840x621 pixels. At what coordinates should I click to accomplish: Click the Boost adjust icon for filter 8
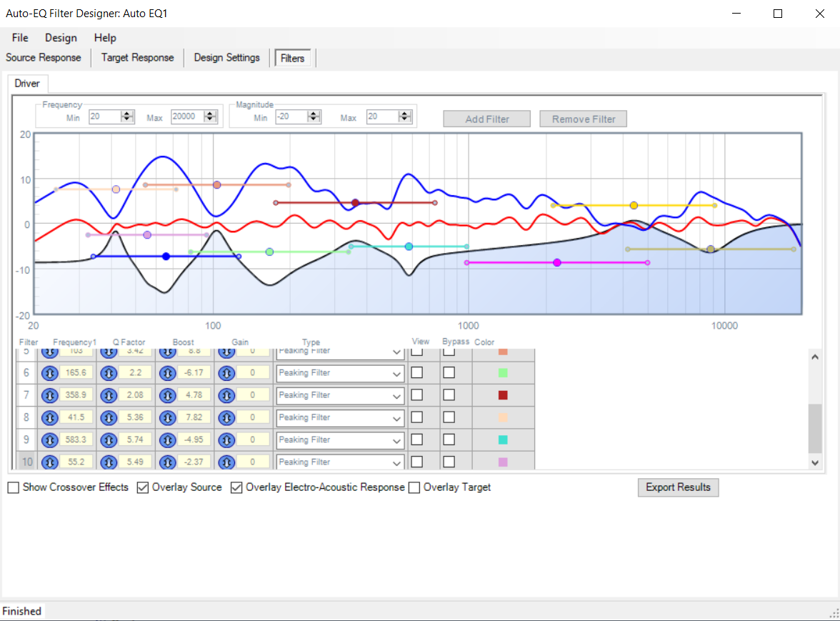[167, 417]
